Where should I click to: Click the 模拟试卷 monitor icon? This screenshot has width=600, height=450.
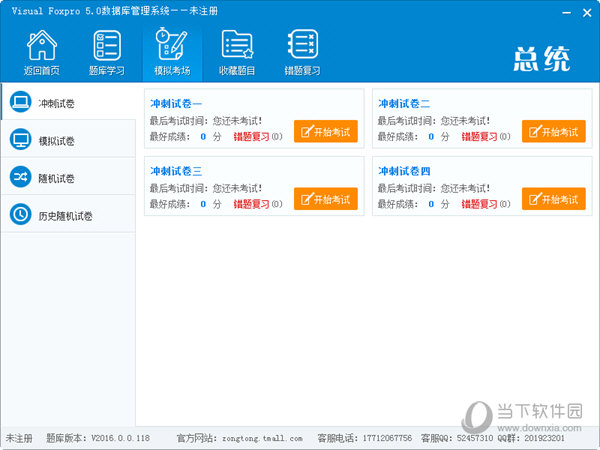coord(20,139)
